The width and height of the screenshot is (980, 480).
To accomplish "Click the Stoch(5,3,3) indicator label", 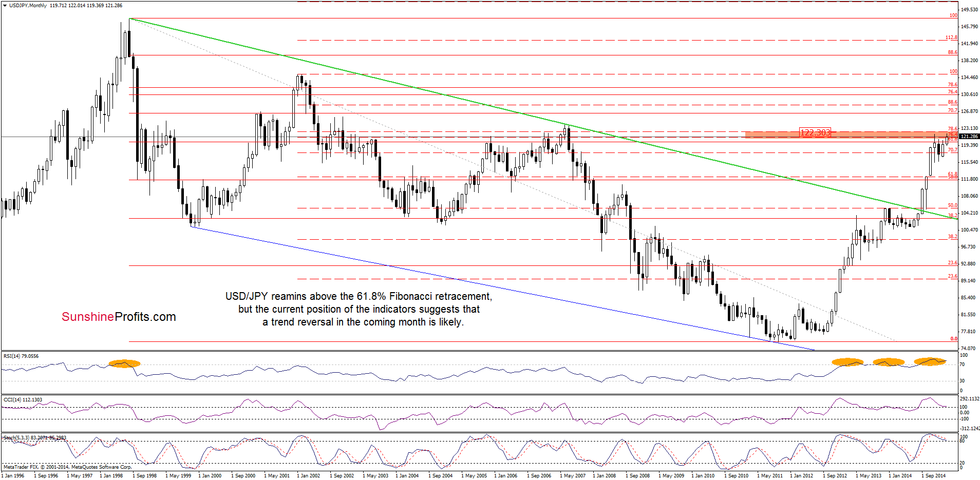I will coord(34,438).
